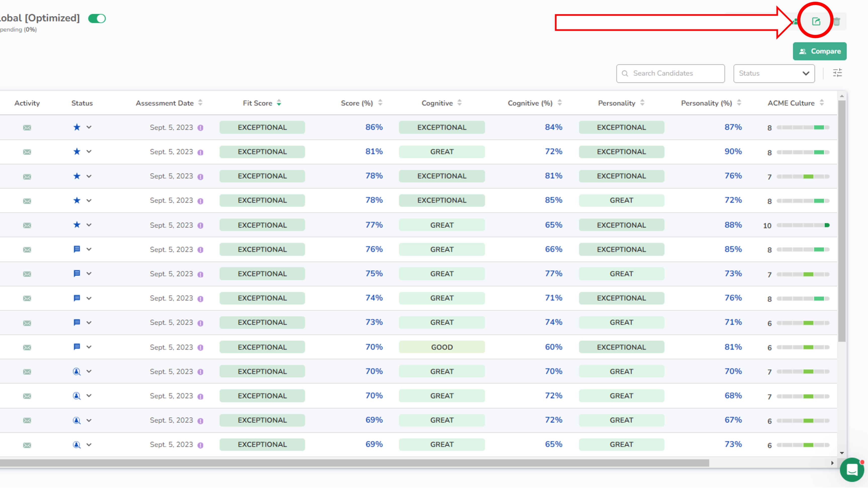Click the person search status icon in the 68% personality row
This screenshot has width=868, height=488.
(x=77, y=396)
